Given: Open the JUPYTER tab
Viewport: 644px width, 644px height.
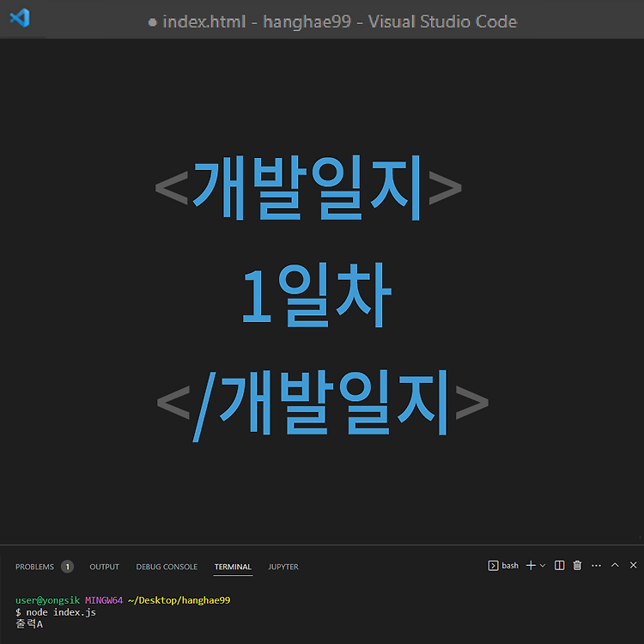Looking at the screenshot, I should pos(283,567).
